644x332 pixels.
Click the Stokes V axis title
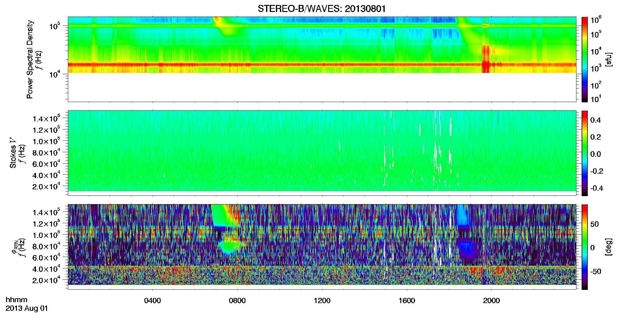(13, 153)
